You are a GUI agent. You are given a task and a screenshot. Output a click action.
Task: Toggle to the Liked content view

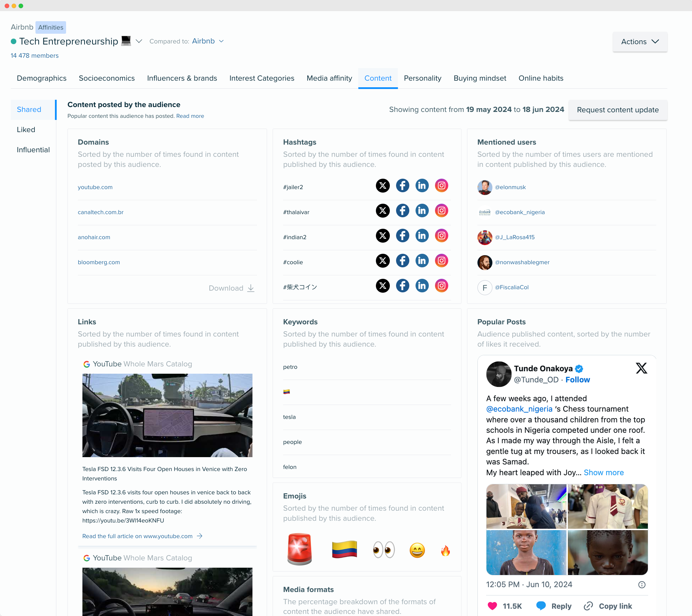tap(26, 130)
